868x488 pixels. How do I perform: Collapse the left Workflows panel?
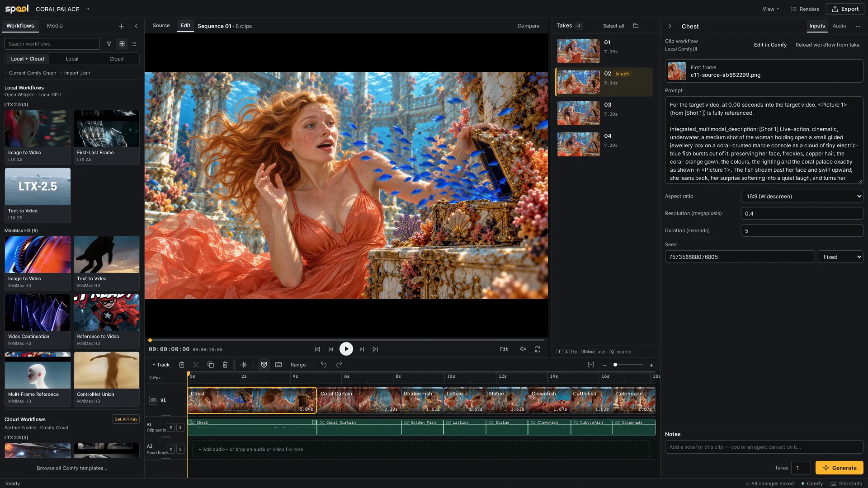pyautogui.click(x=136, y=26)
